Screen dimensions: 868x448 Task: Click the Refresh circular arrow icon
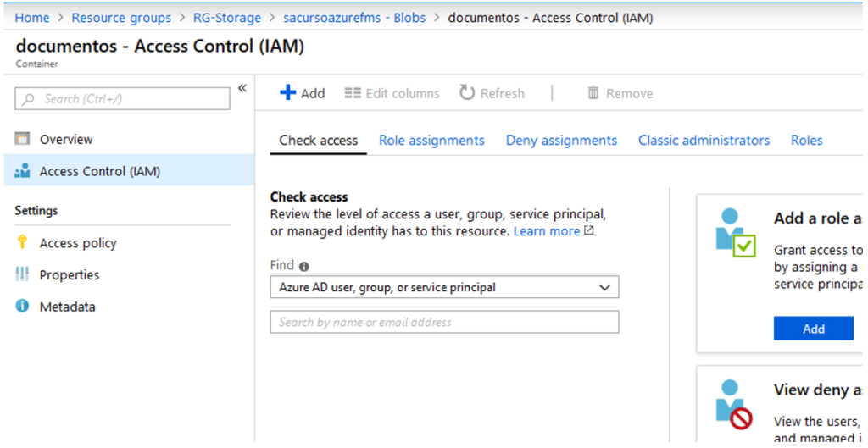pos(467,93)
